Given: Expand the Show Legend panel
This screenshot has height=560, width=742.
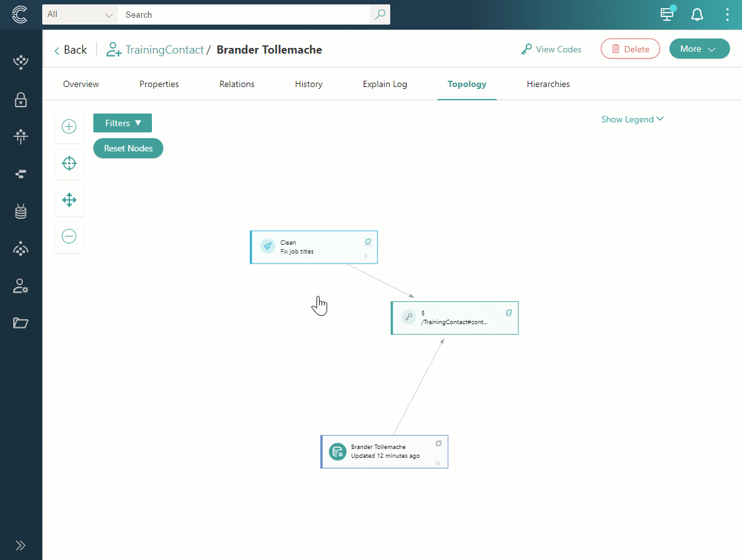Looking at the screenshot, I should [632, 119].
